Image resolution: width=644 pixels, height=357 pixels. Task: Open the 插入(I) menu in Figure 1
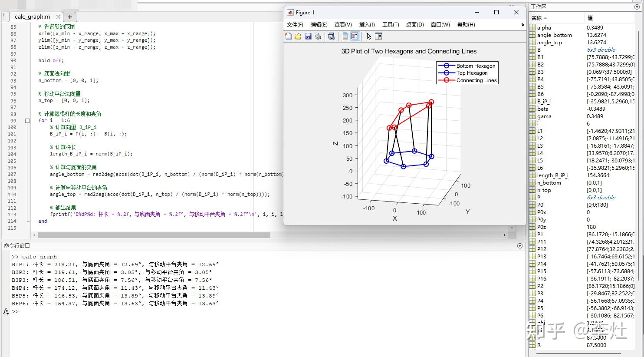click(367, 25)
